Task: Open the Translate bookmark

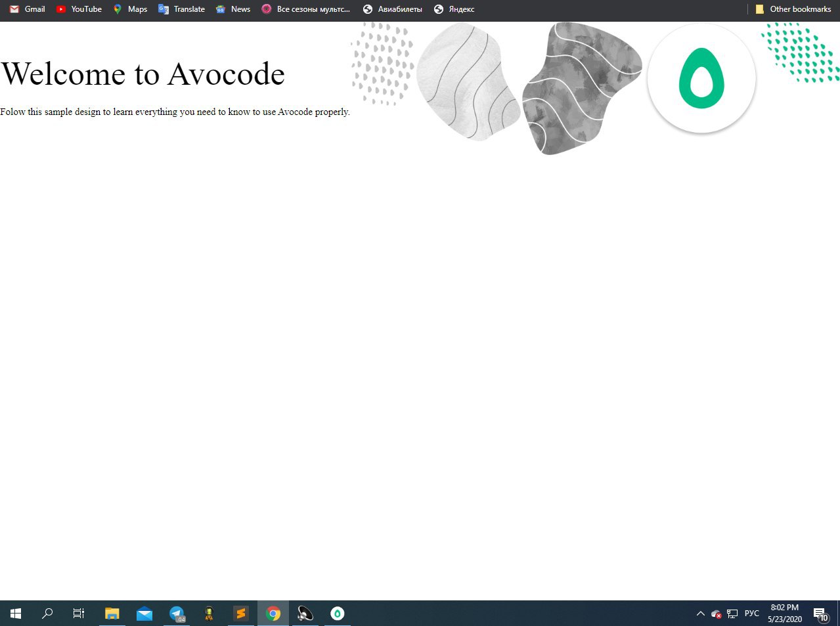Action: (x=182, y=9)
